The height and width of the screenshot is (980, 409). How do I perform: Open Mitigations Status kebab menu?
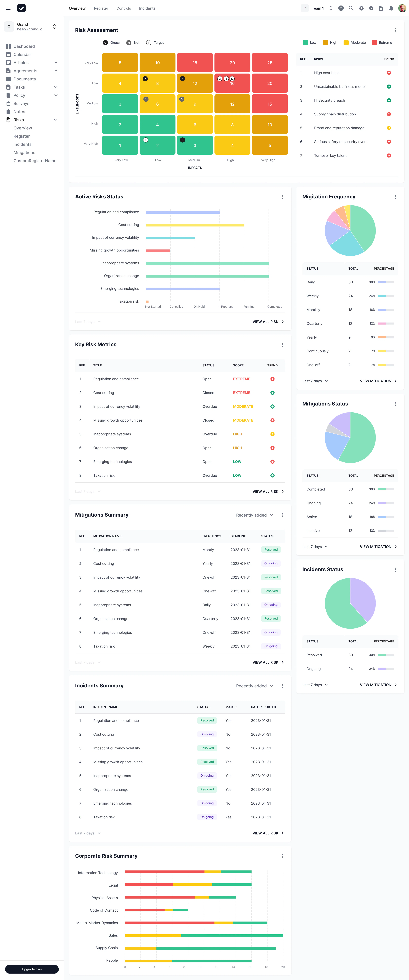(396, 404)
